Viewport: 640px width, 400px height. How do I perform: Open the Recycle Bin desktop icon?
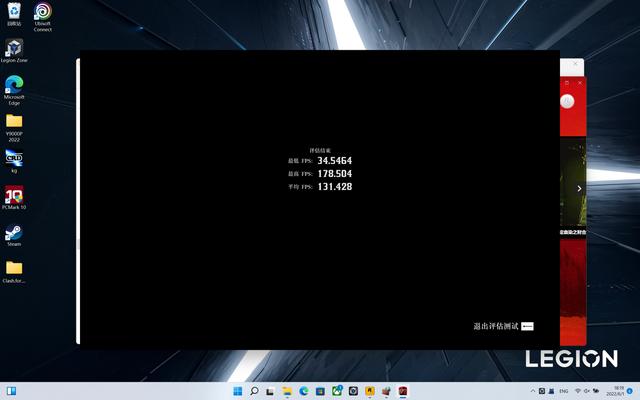pyautogui.click(x=14, y=11)
